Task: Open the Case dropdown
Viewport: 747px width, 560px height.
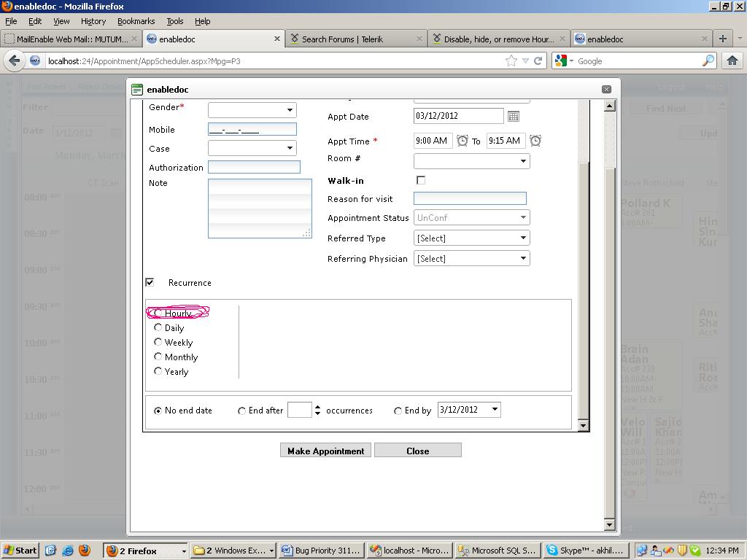Action: pos(252,148)
